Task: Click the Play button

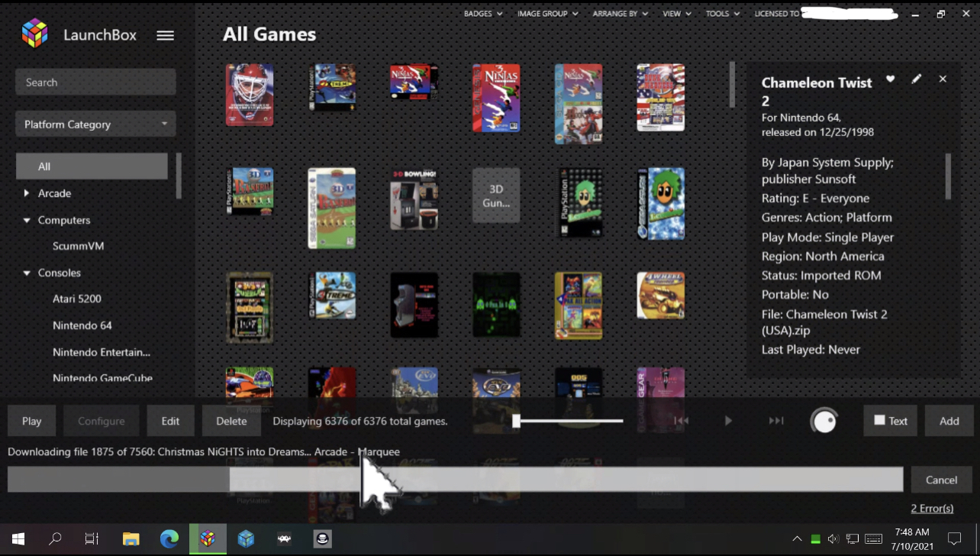Action: tap(32, 421)
